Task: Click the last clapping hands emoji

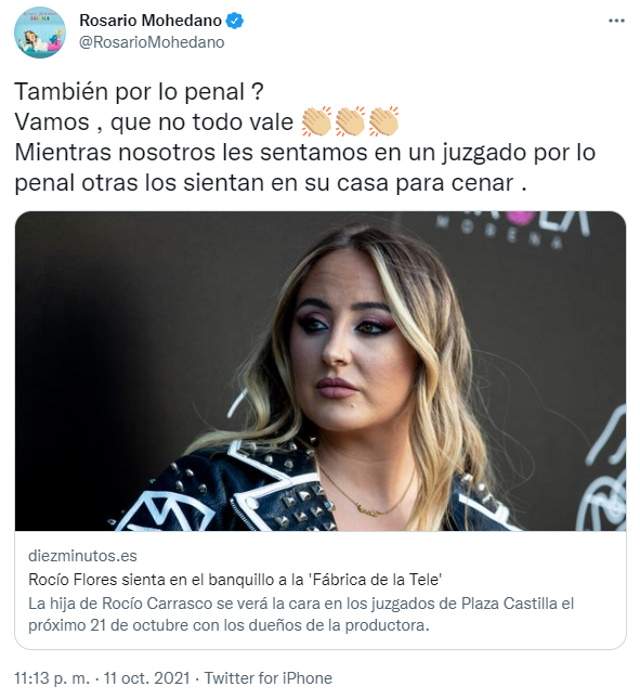Action: tap(383, 121)
